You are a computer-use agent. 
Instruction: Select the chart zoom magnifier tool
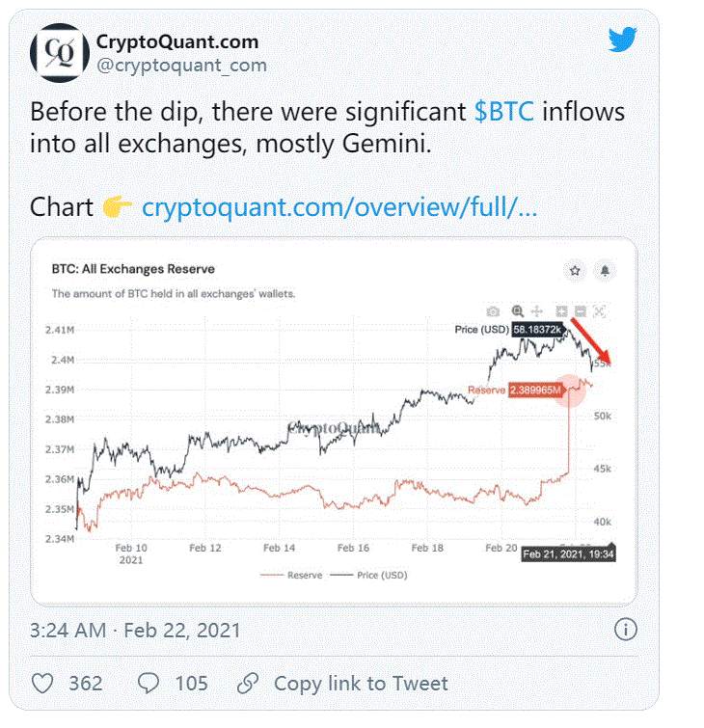coord(517,311)
